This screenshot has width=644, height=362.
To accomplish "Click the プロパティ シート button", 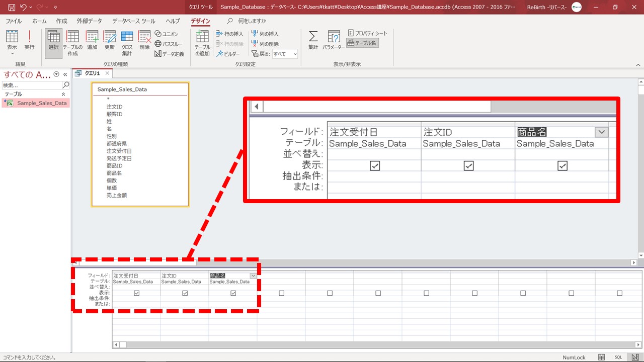I will (x=368, y=33).
